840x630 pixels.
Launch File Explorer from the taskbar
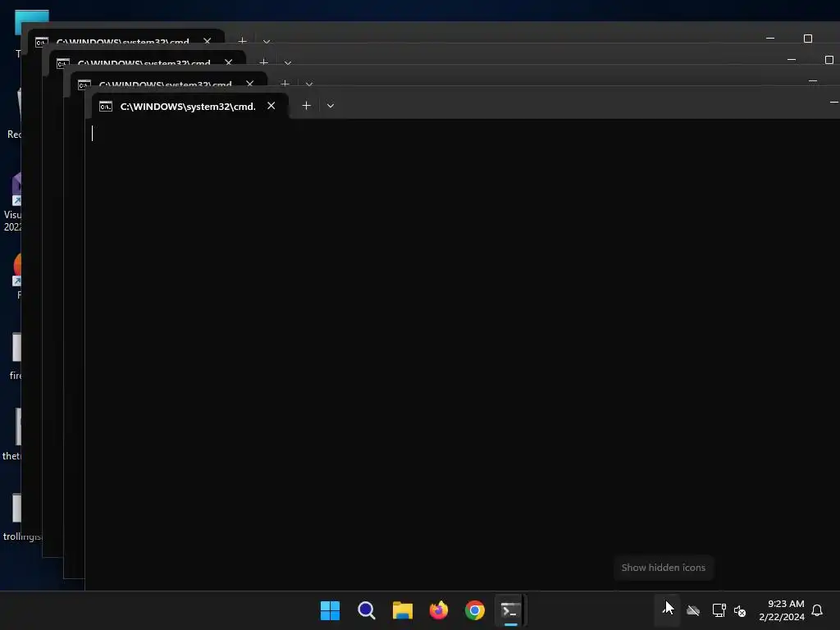pos(402,610)
